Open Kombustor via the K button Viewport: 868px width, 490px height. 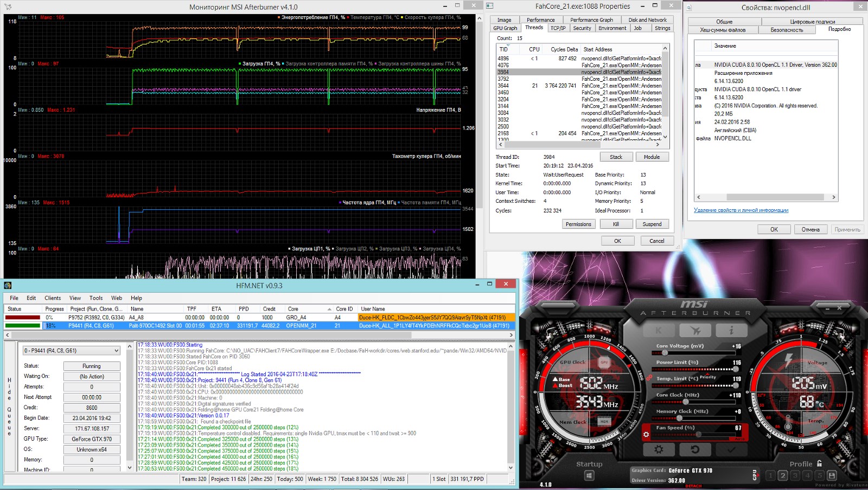(x=659, y=330)
